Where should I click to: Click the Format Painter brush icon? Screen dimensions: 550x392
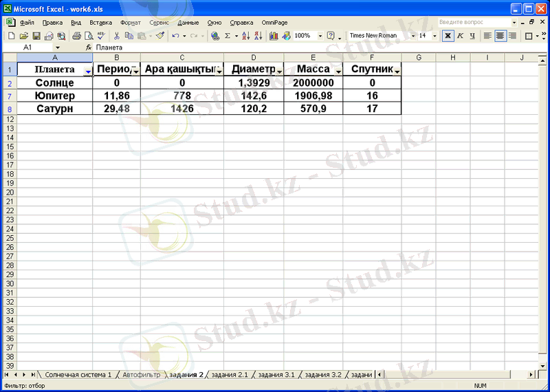point(160,36)
